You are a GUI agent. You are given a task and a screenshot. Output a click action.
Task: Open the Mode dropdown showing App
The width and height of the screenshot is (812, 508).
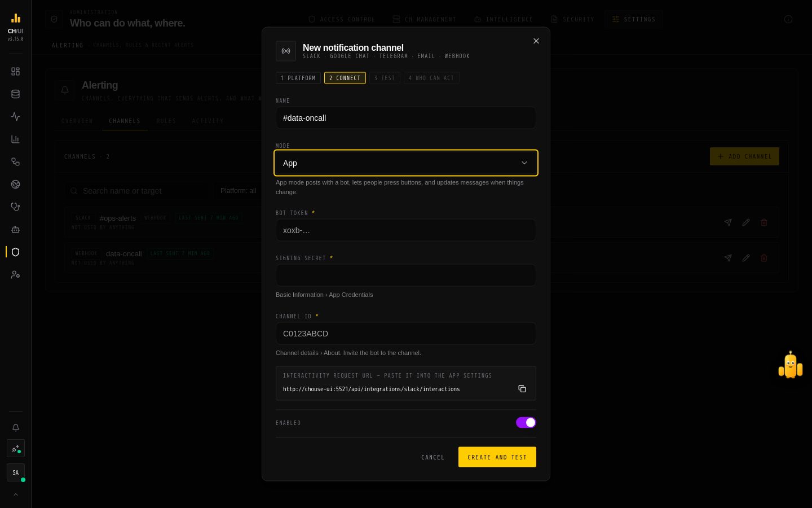click(x=406, y=163)
